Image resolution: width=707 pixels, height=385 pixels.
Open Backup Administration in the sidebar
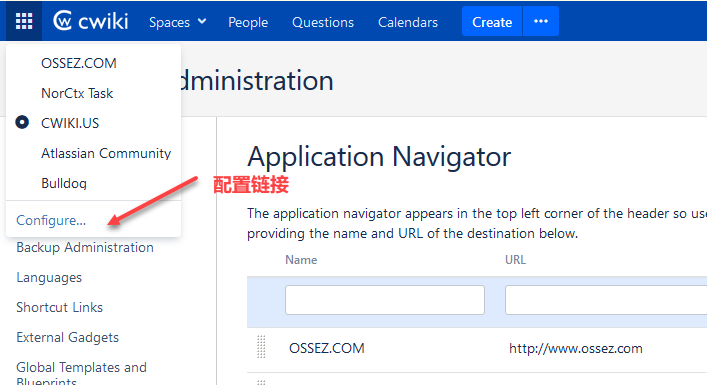click(x=85, y=248)
